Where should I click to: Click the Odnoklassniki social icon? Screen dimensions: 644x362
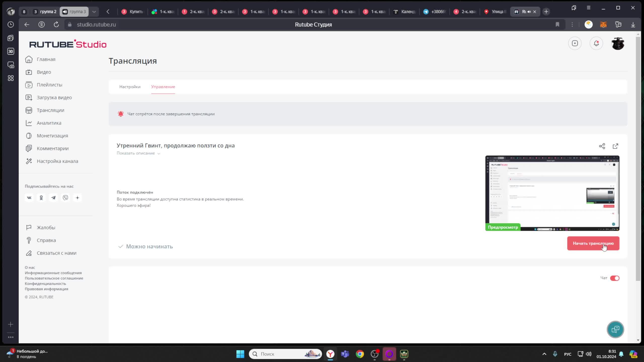pos(41,198)
